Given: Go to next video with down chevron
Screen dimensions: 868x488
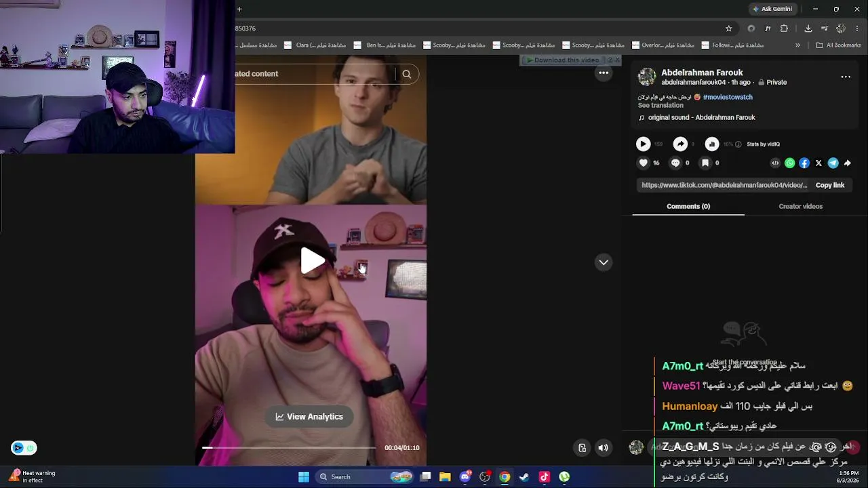Looking at the screenshot, I should point(604,262).
